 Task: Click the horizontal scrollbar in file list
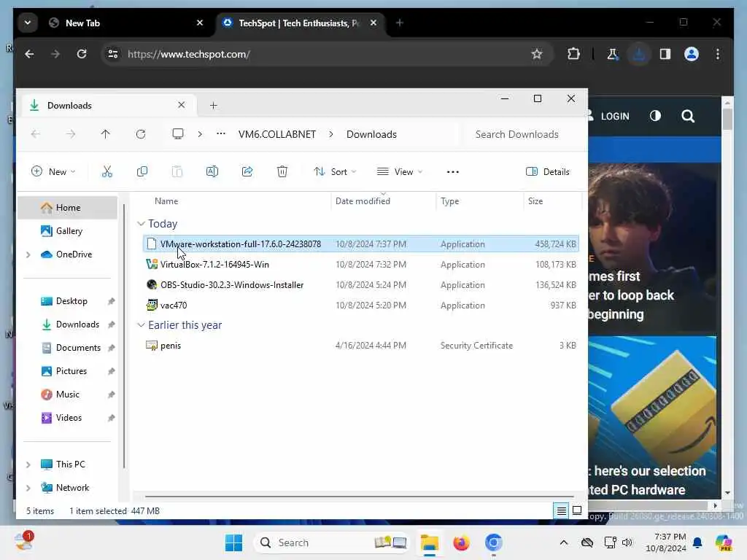tap(359, 496)
